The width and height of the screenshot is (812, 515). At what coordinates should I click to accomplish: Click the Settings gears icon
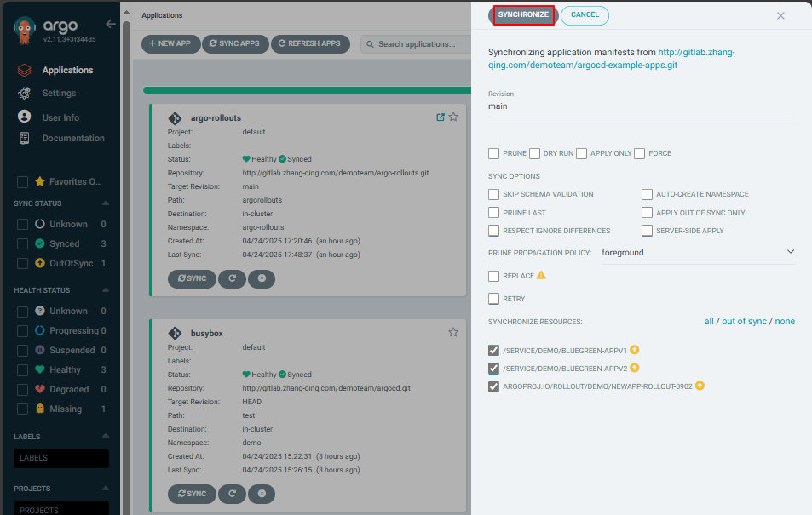25,93
